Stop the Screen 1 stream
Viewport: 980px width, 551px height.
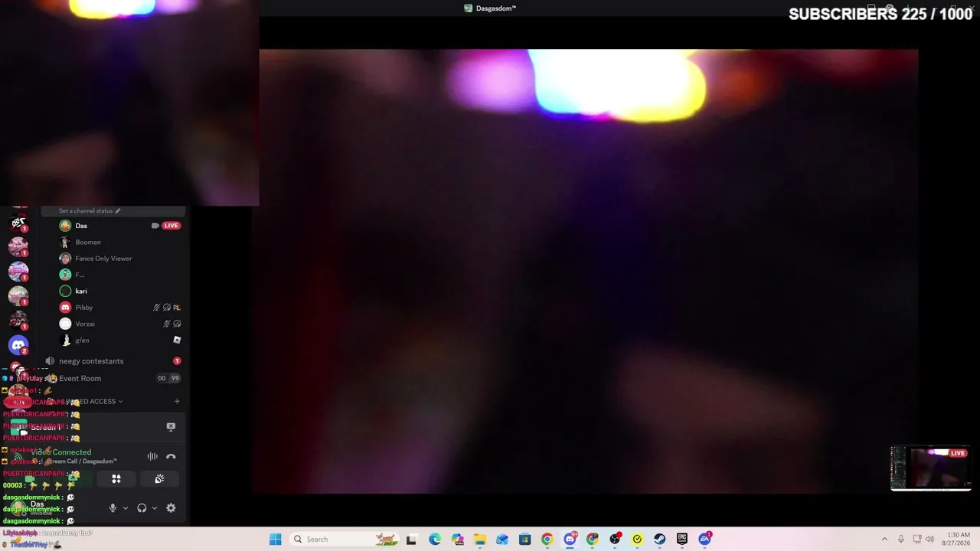[171, 427]
